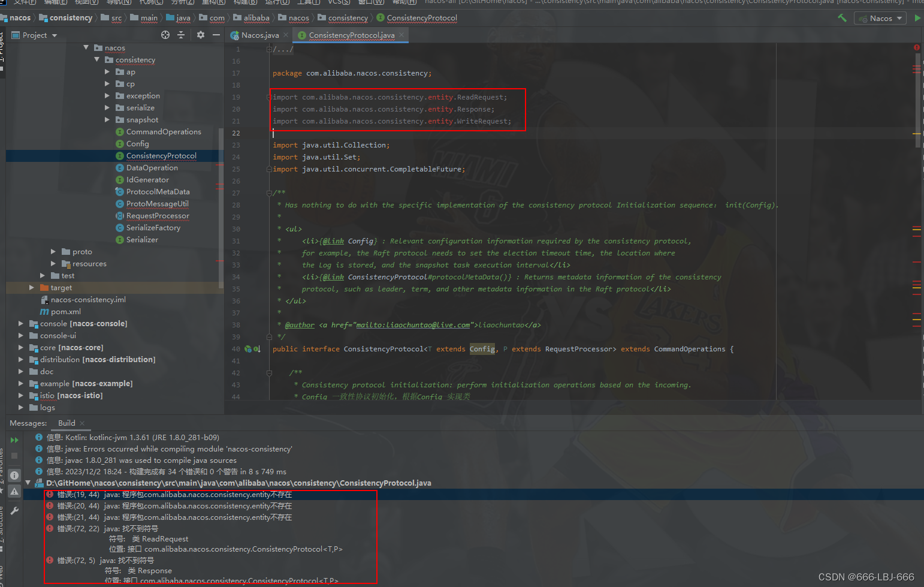Toggle the fold marker at line 42 comment
The image size is (924, 587).
tap(269, 372)
